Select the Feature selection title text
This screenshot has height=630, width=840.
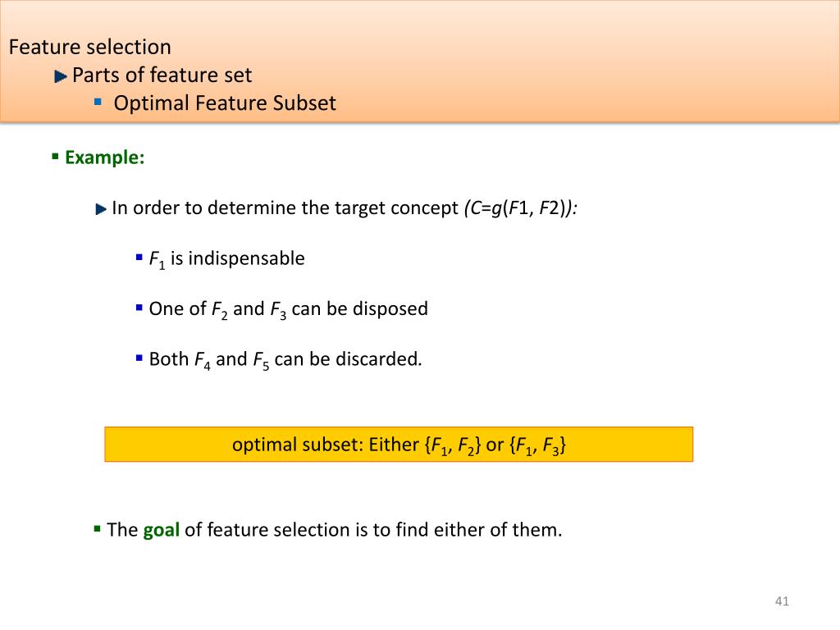point(90,47)
